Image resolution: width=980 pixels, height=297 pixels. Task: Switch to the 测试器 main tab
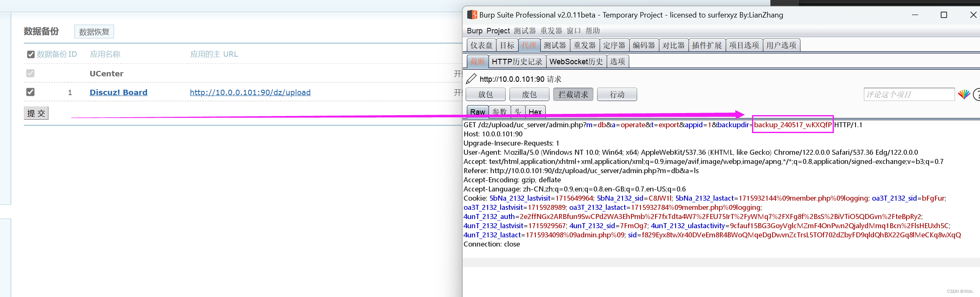click(555, 45)
